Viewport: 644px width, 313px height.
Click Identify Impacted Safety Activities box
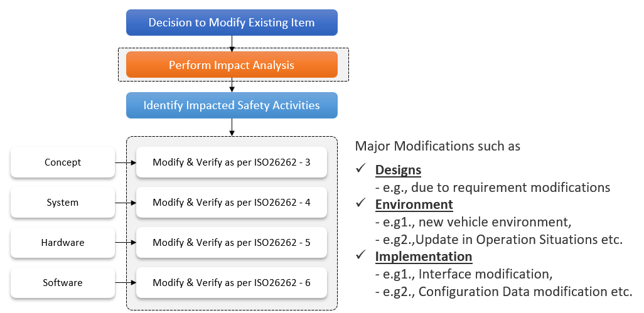[x=232, y=105]
